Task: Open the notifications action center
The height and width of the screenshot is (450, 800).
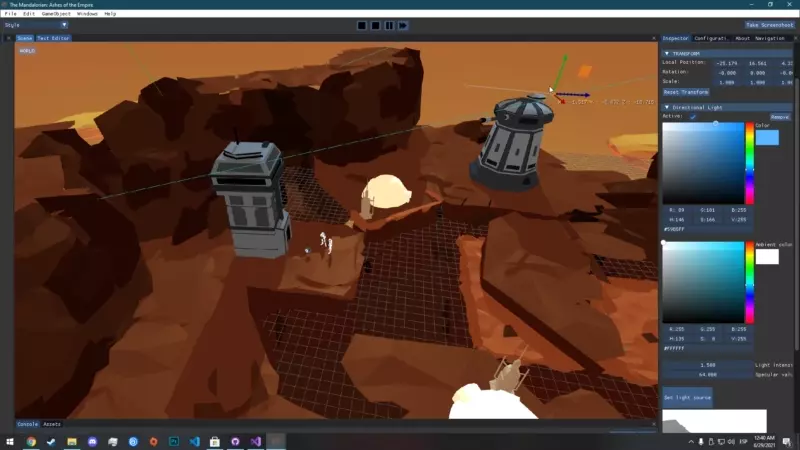Action: coord(787,442)
